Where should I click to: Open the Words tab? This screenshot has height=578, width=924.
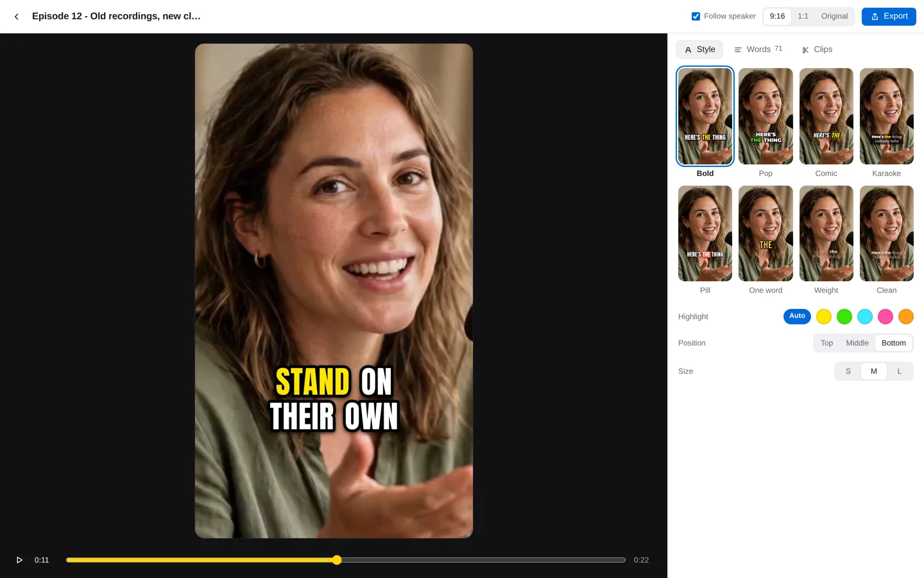758,49
